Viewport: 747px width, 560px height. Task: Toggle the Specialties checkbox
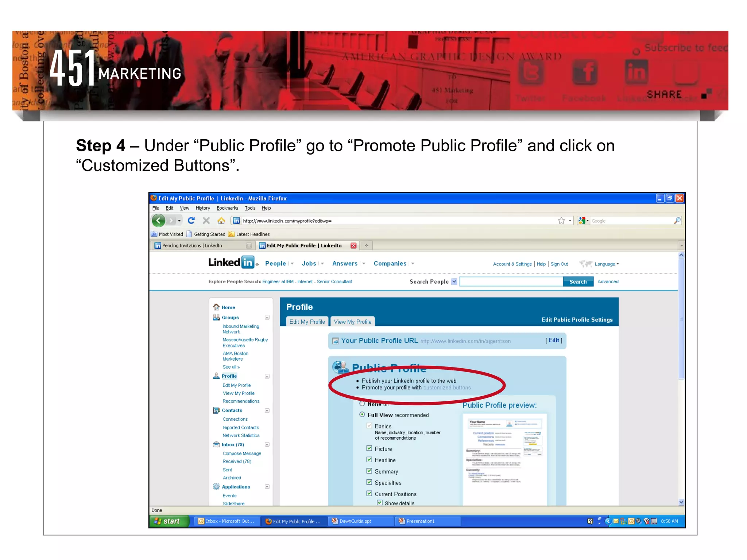[x=369, y=482]
